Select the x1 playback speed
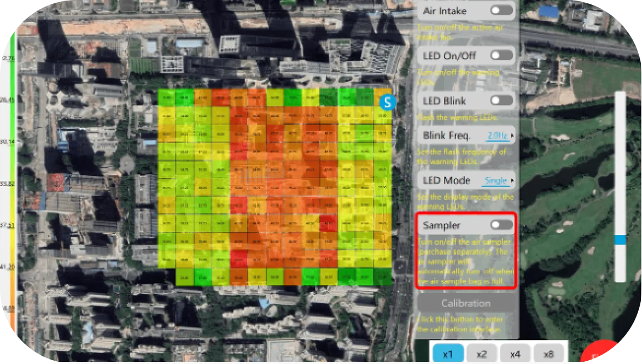Image resolution: width=642 pixels, height=364 pixels. [448, 354]
